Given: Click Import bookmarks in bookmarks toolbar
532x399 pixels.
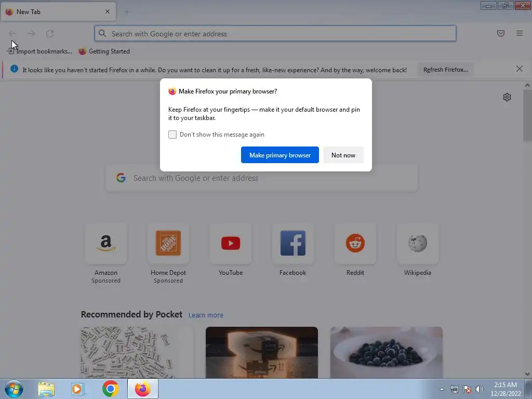Looking at the screenshot, I should (39, 51).
